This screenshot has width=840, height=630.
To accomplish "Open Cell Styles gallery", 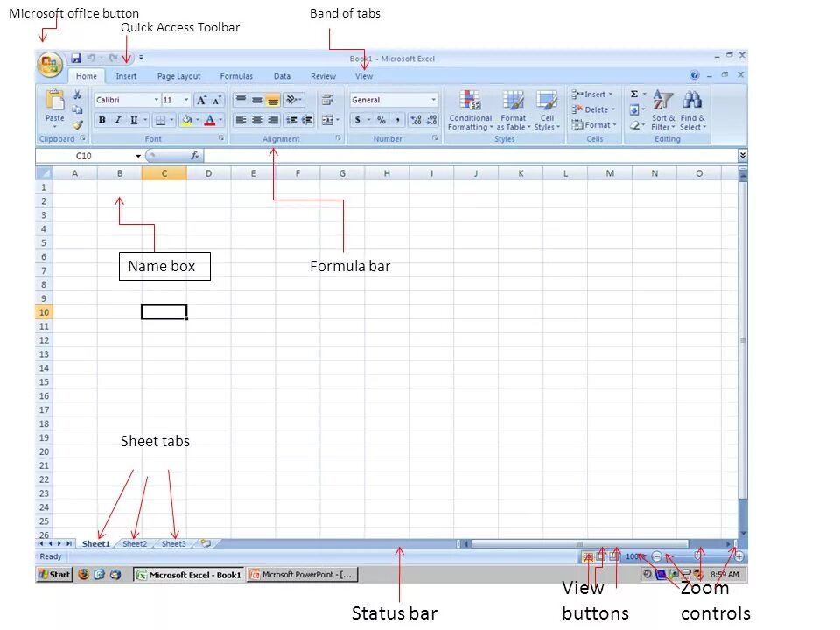I will coord(547,110).
